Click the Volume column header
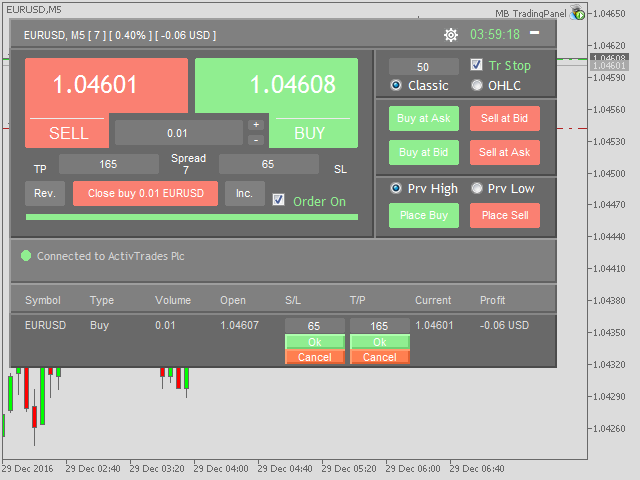Image resolution: width=640 pixels, height=480 pixels. coord(173,300)
